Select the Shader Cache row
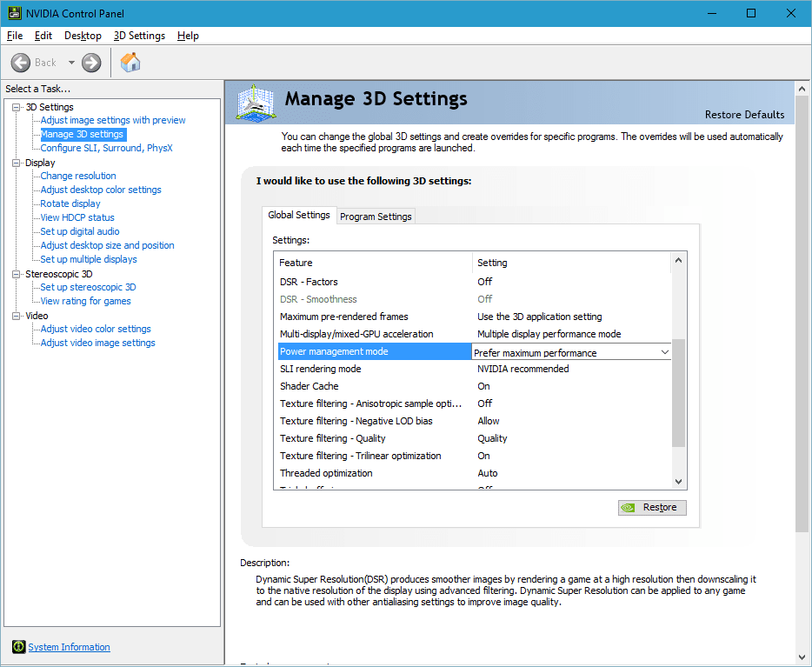This screenshot has width=812, height=667. [475, 386]
